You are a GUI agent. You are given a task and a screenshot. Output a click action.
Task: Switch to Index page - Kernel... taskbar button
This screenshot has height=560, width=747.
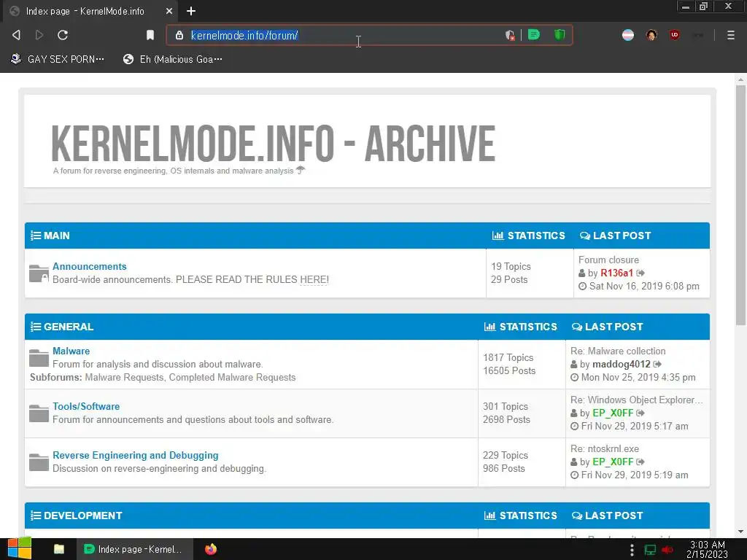point(134,549)
